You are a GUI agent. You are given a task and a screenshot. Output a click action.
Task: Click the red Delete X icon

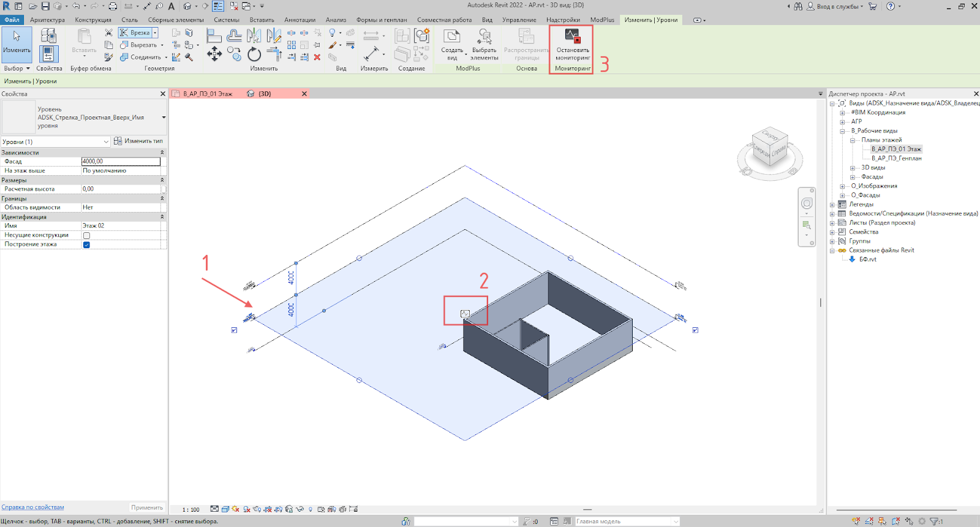tap(317, 57)
